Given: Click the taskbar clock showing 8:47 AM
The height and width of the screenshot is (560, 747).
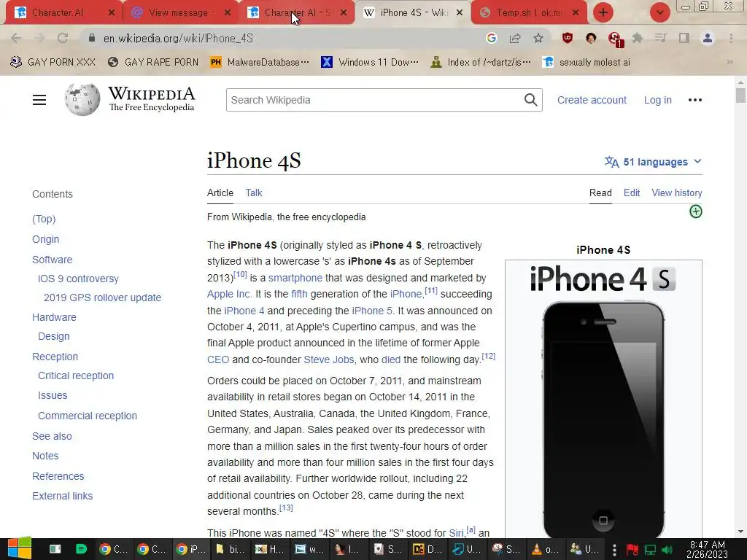Looking at the screenshot, I should [708, 549].
